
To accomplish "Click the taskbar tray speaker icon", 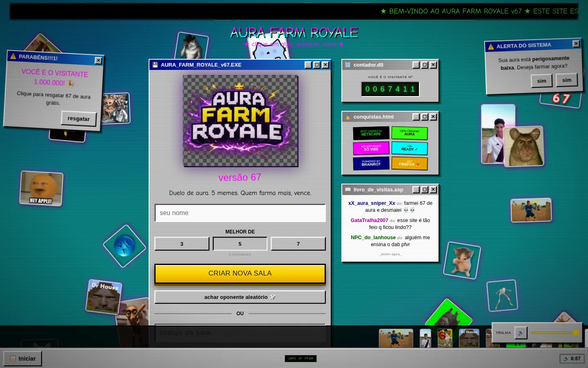I will pos(566,359).
